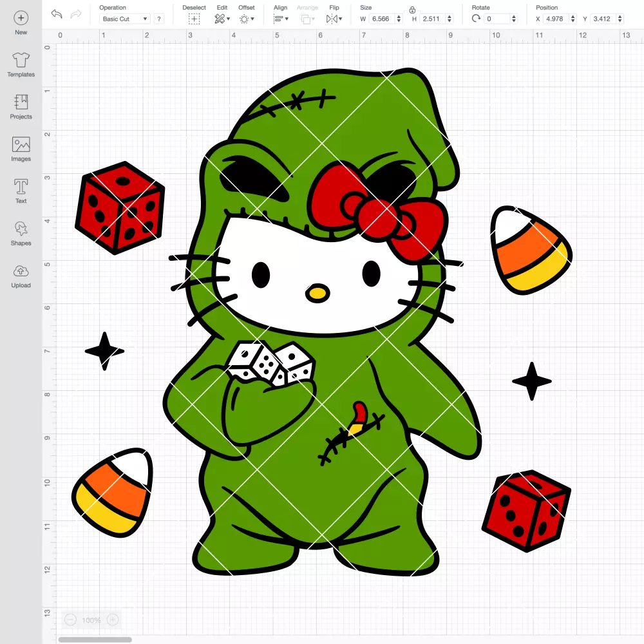This screenshot has width=644, height=644.
Task: Open the Align dropdown
Action: point(281,19)
